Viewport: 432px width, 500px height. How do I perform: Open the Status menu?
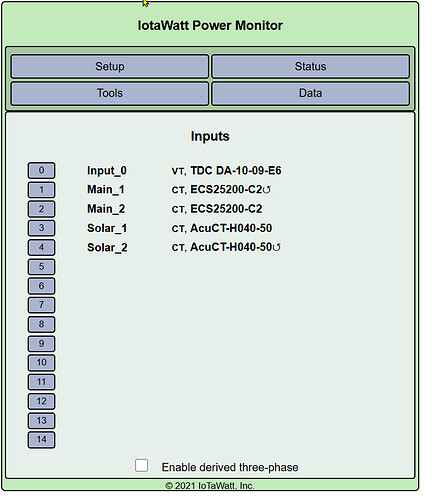click(x=310, y=66)
